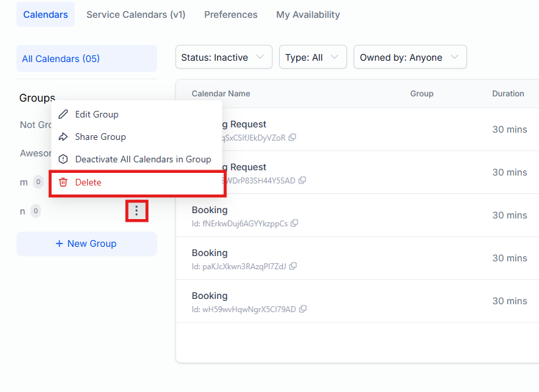The image size is (539, 392).
Task: Choose Share Group from the context menu
Action: pos(100,137)
